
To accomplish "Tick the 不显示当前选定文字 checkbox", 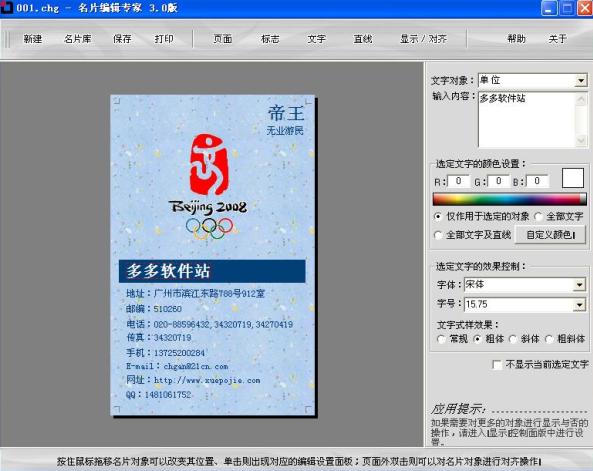I will pos(497,365).
